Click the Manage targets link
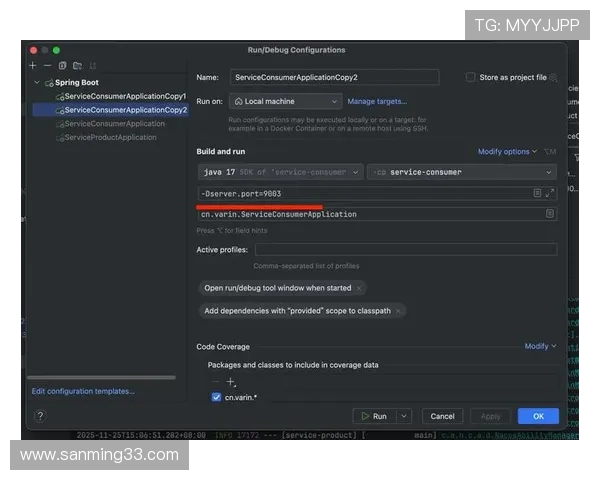Image resolution: width=600 pixels, height=480 pixels. pyautogui.click(x=377, y=101)
